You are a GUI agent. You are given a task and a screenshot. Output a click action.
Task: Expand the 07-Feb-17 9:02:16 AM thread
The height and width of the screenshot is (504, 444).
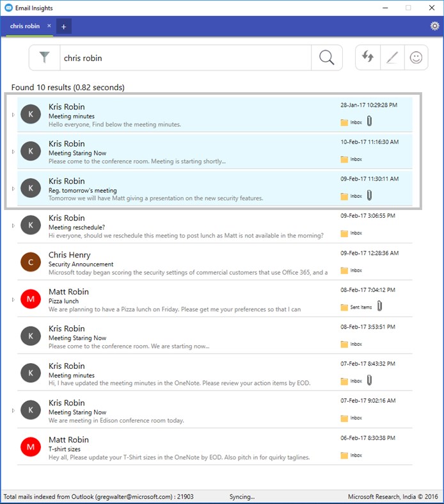[13, 410]
